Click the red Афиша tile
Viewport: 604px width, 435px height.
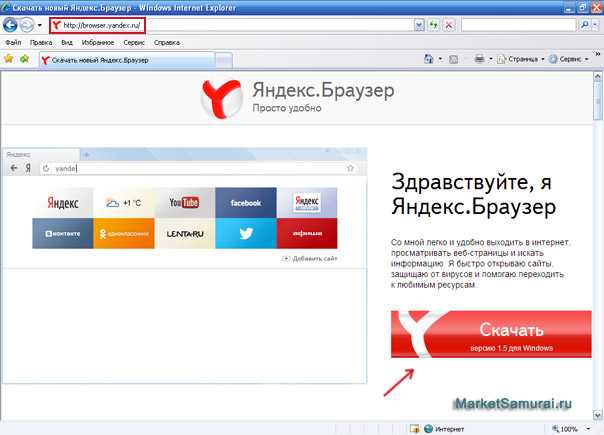point(307,233)
